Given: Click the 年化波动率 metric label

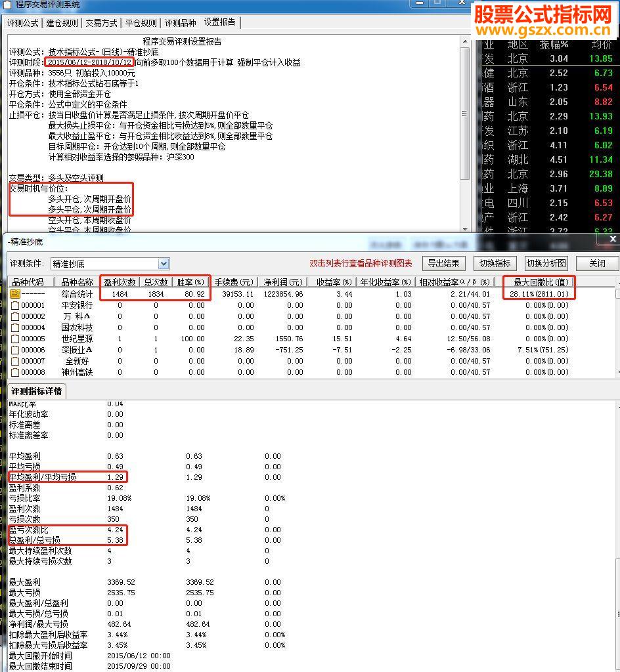Looking at the screenshot, I should (29, 415).
